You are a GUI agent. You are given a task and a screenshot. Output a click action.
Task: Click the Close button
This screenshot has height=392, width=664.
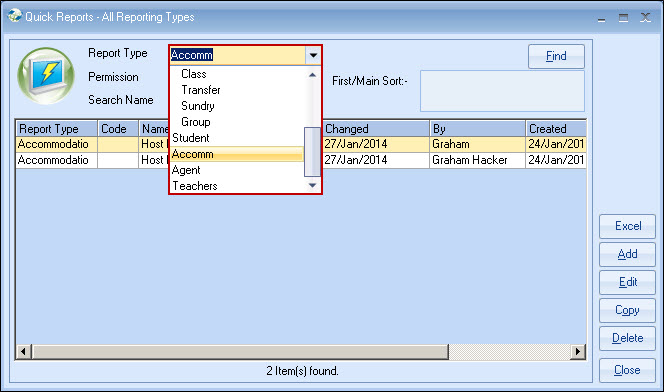click(628, 370)
